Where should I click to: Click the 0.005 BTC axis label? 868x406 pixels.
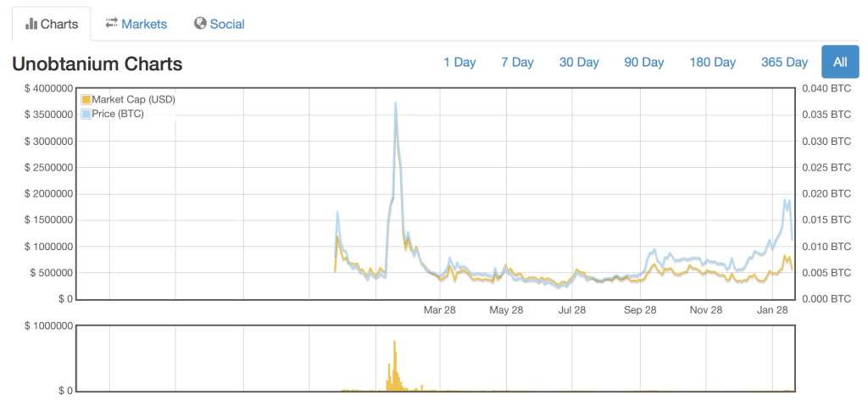(826, 273)
